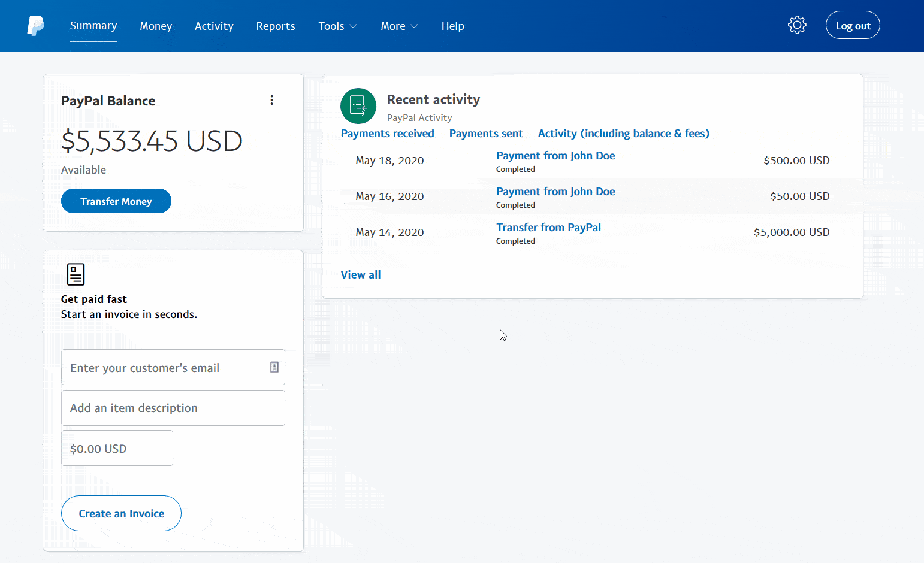Click the Transfer from PayPal entry
Viewport: 924px width, 563px height.
pyautogui.click(x=548, y=227)
